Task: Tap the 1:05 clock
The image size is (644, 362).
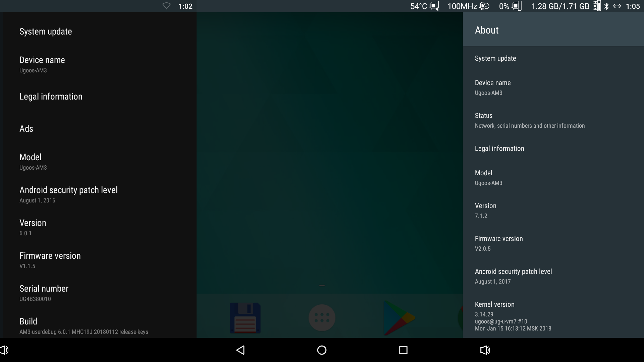Action: 633,6
